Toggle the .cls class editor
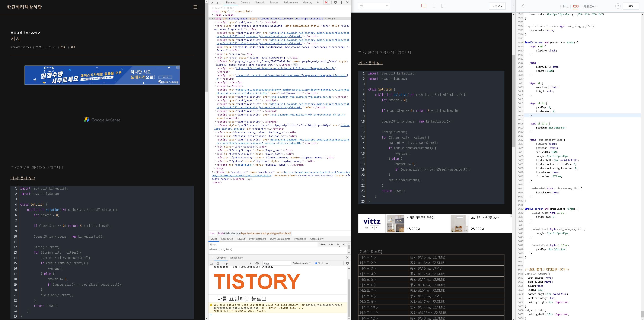This screenshot has height=320, width=644. pos(331,244)
